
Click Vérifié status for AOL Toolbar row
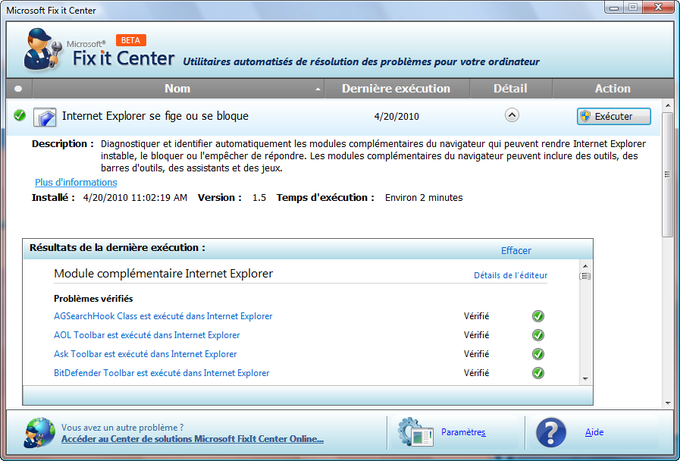click(476, 335)
